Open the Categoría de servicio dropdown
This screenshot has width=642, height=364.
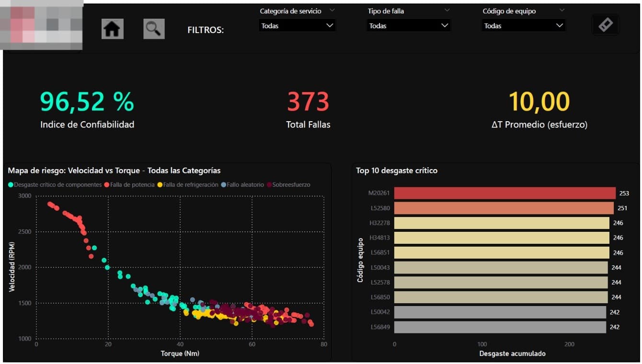297,26
